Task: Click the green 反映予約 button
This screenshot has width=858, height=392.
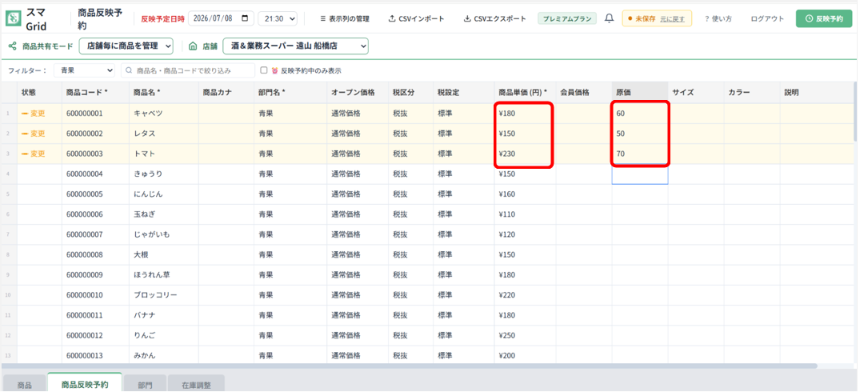Action: click(x=824, y=19)
